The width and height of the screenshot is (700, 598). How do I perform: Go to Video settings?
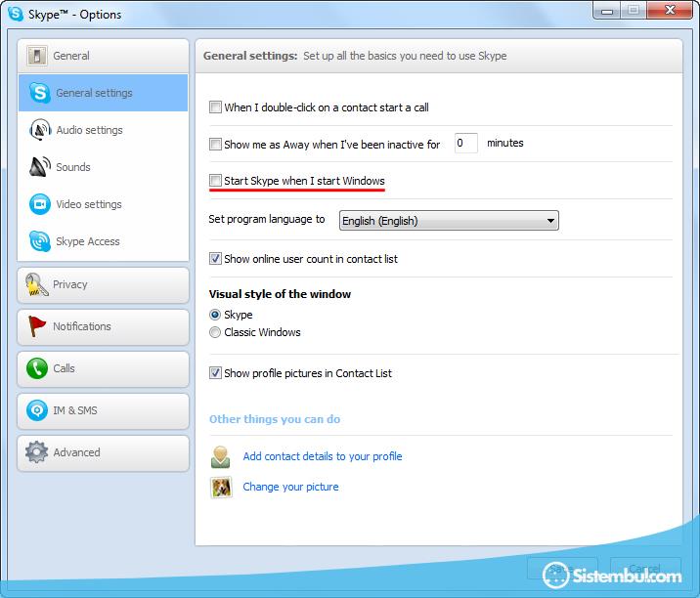click(103, 204)
